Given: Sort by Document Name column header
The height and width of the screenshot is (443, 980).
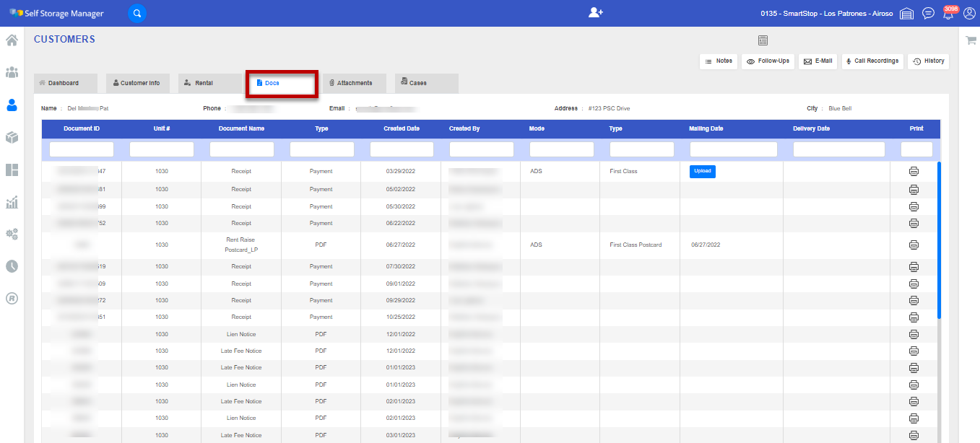Looking at the screenshot, I should 242,129.
